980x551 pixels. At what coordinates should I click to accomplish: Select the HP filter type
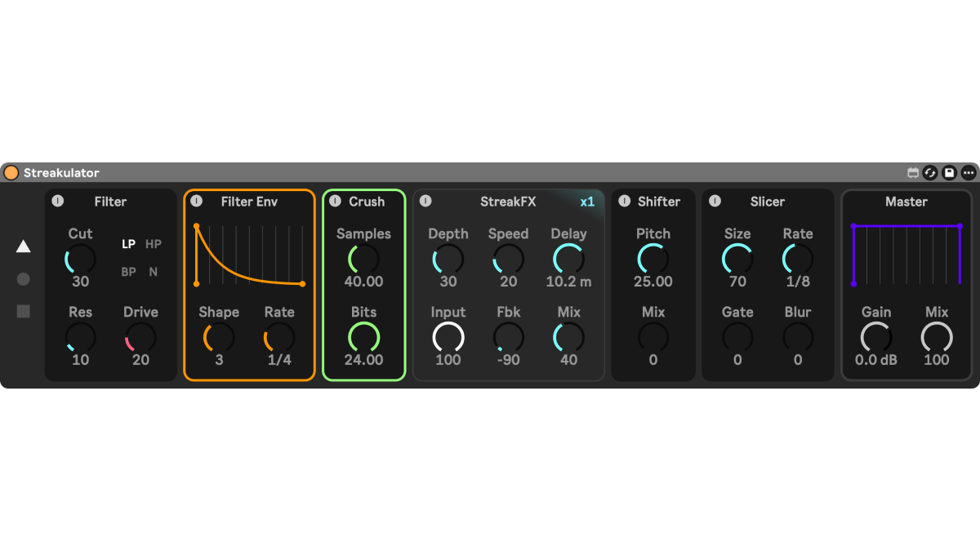(x=153, y=244)
